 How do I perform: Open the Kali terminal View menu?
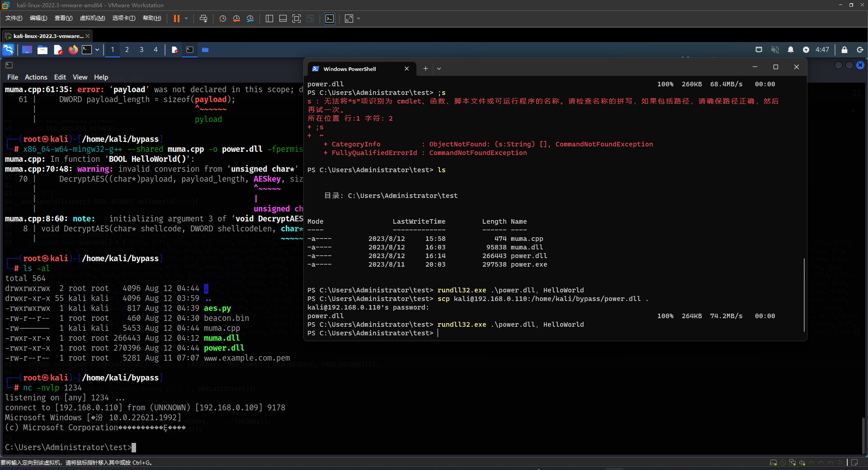(x=80, y=77)
